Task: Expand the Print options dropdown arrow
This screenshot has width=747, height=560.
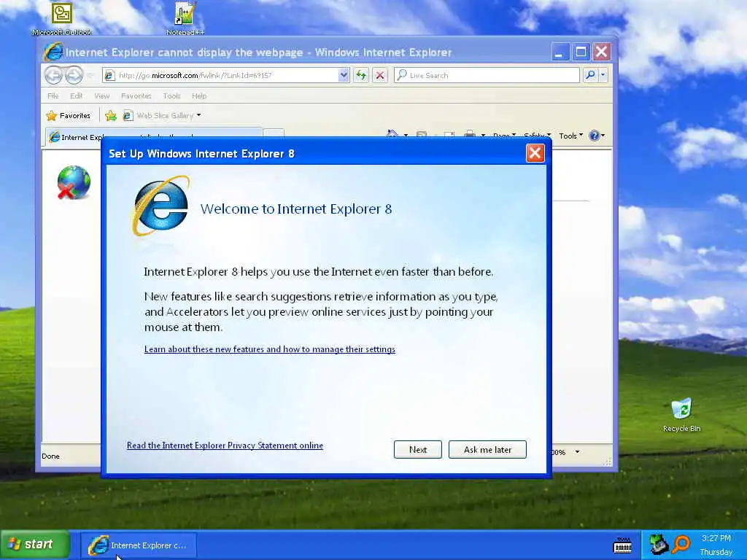Action: (x=483, y=135)
